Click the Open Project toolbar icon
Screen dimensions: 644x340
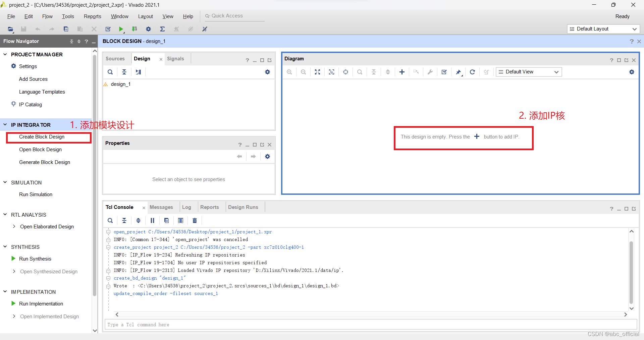(10, 29)
